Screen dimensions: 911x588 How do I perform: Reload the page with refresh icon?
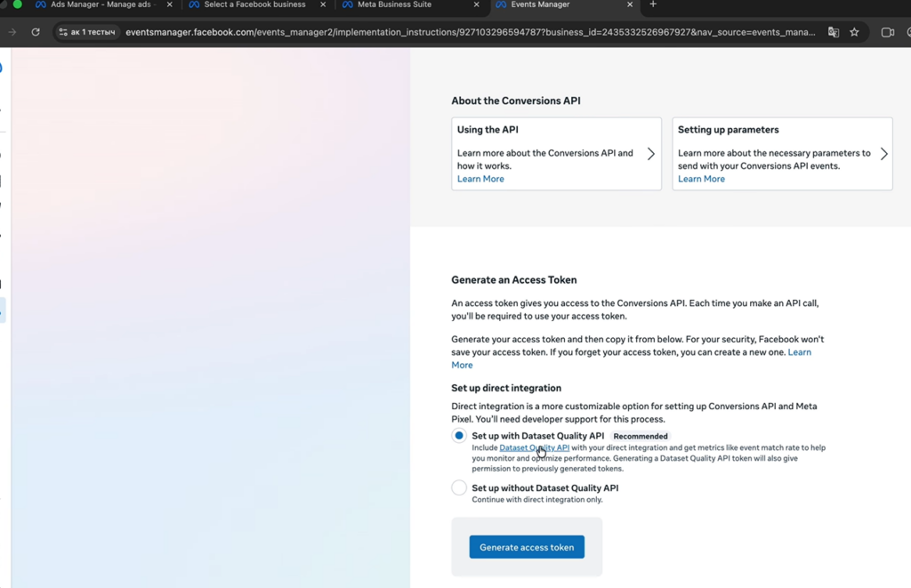[x=36, y=32]
